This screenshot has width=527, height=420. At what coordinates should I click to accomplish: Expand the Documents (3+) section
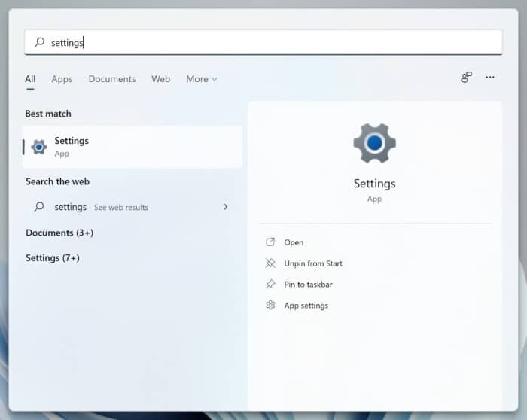59,233
